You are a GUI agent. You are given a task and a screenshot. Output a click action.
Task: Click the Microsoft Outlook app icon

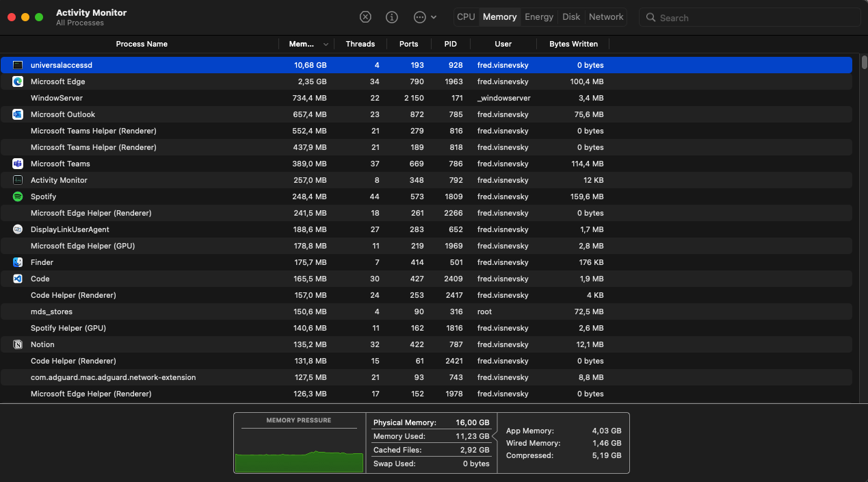(x=18, y=114)
